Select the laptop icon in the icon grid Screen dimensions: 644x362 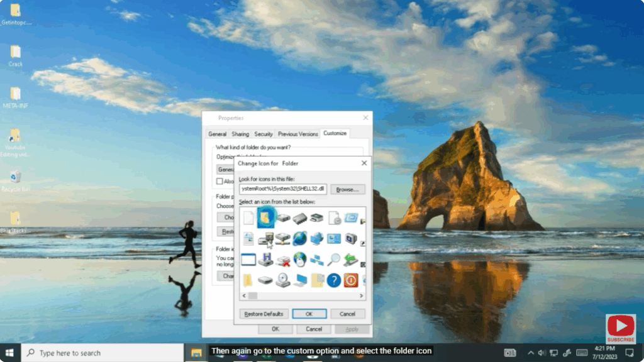pyautogui.click(x=299, y=279)
